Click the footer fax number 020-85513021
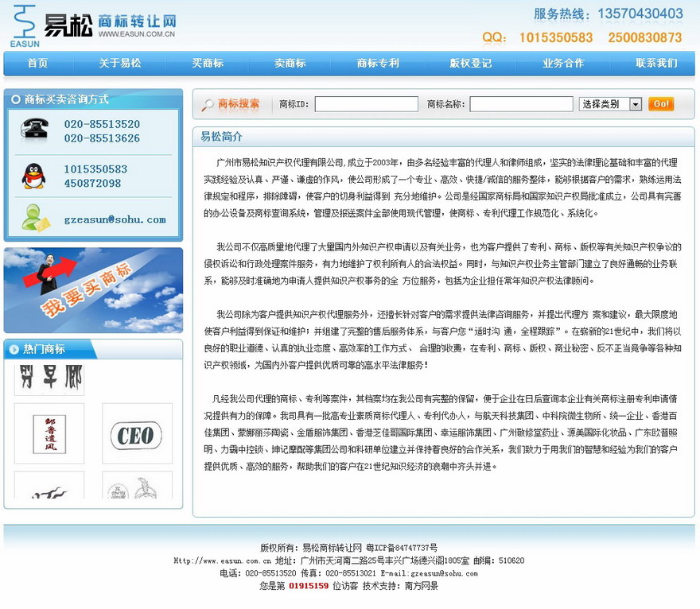 (351, 573)
